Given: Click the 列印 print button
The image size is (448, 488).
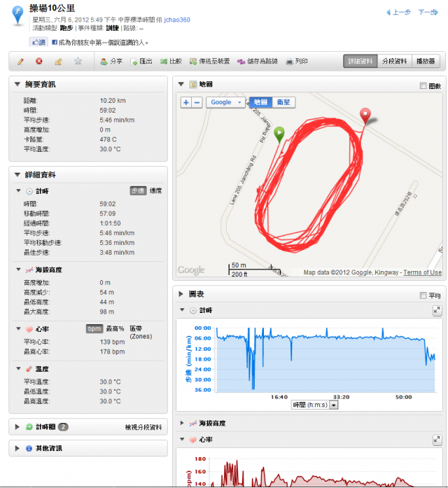Looking at the screenshot, I should pos(297,62).
